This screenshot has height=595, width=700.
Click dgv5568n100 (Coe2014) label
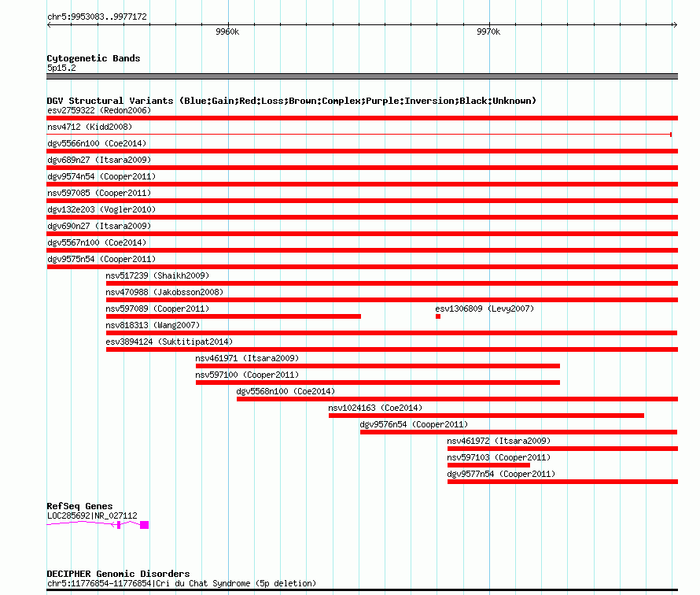click(x=286, y=391)
